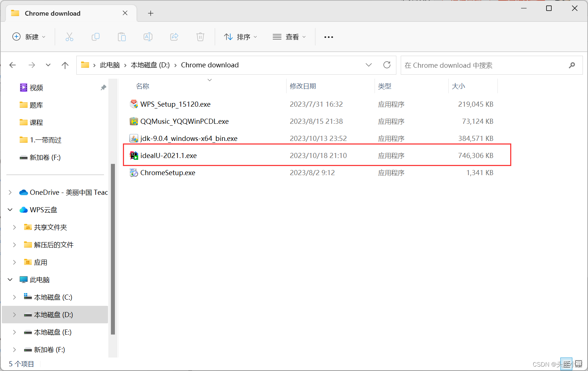Viewport: 588px width, 371px height.
Task: Click the ChromeSetup.exe file icon
Action: (134, 173)
